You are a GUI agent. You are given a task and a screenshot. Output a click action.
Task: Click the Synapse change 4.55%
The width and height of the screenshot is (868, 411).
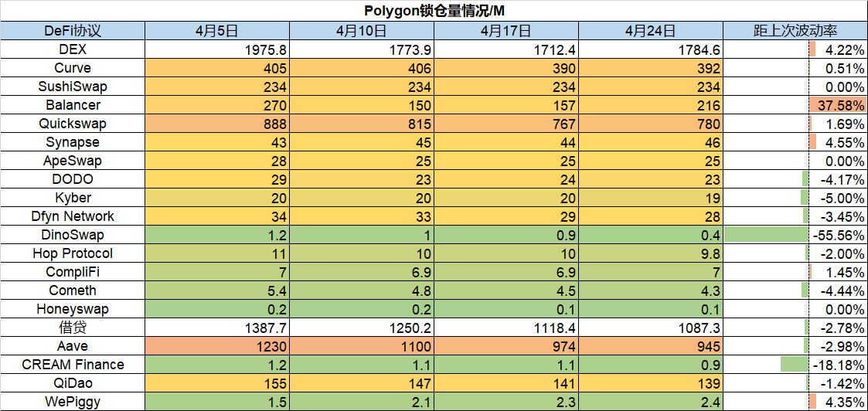(795, 142)
